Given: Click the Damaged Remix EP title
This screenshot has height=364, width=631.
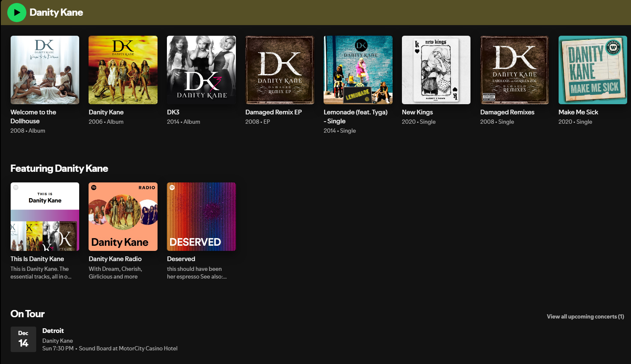Looking at the screenshot, I should (273, 112).
